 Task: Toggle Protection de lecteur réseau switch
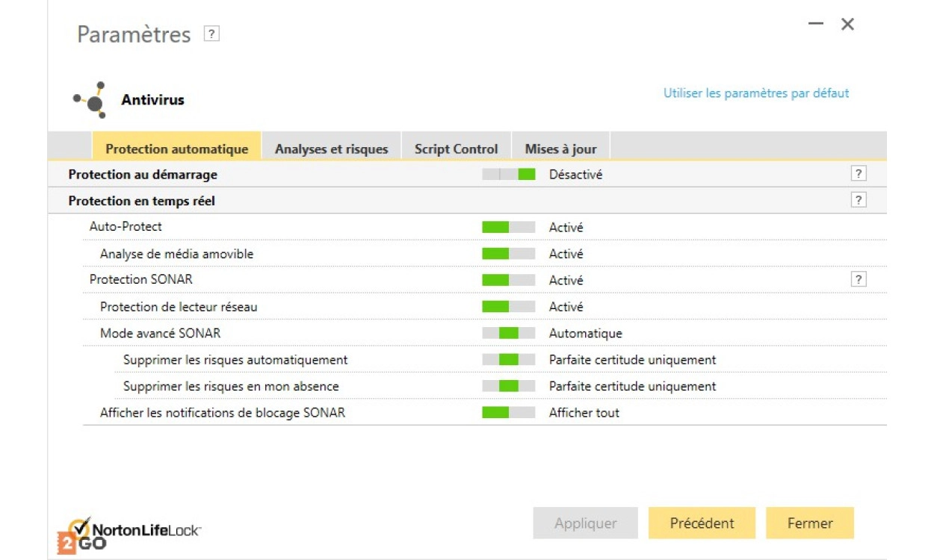[508, 307]
